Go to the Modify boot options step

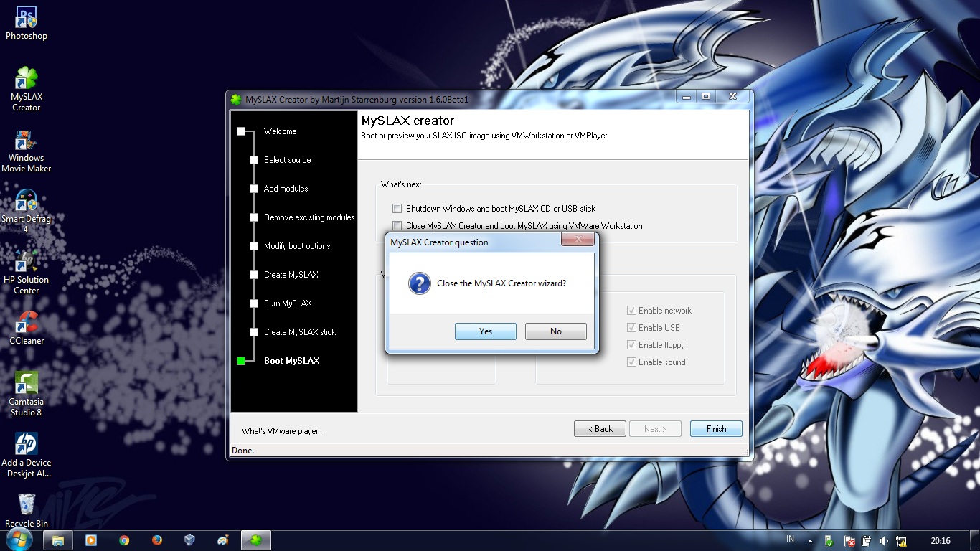(x=297, y=246)
